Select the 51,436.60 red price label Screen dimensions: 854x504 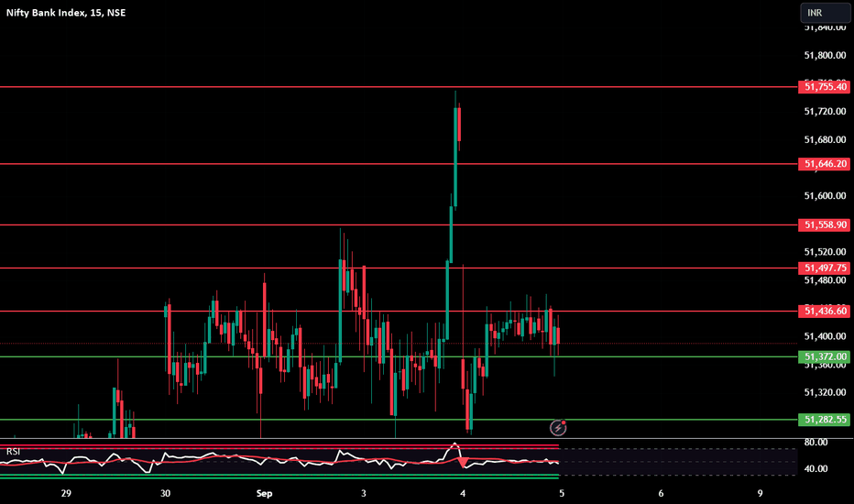pos(824,311)
